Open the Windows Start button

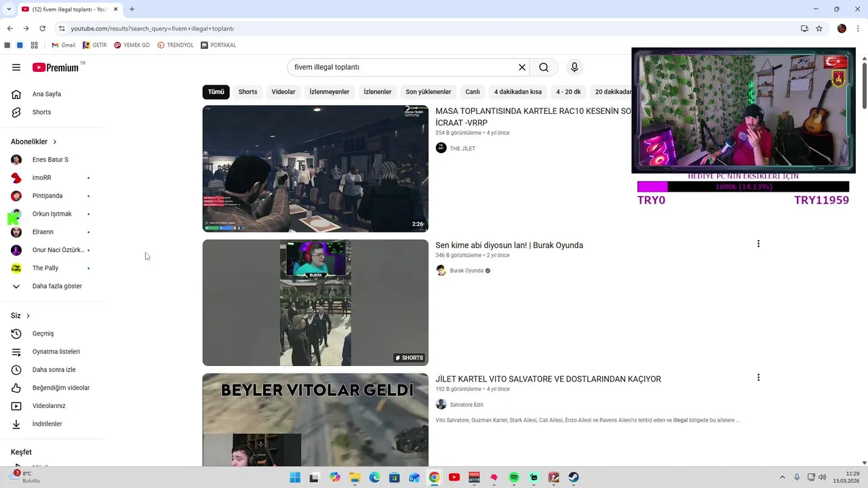click(x=295, y=477)
